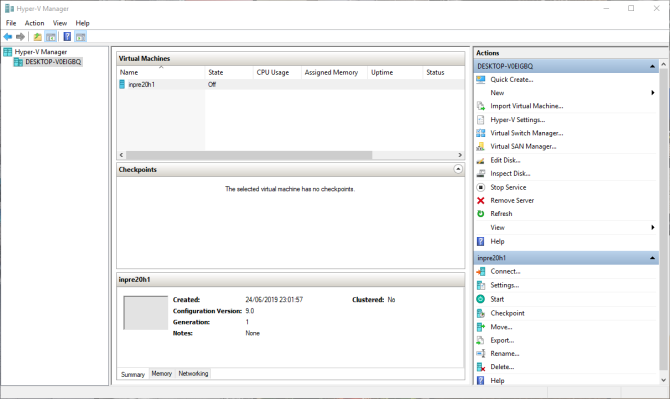Sort virtual machines by State column
Image resolution: width=670 pixels, height=399 pixels.
pos(229,73)
